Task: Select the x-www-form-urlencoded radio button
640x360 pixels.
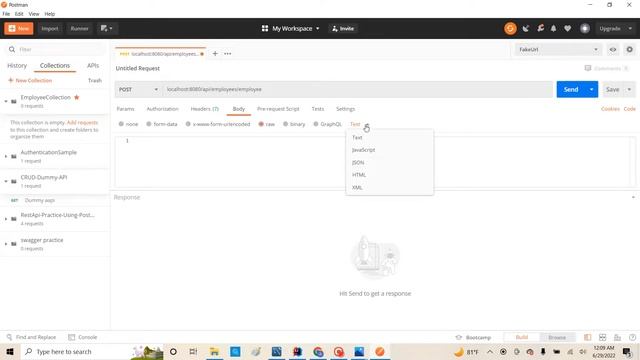Action: (x=188, y=124)
